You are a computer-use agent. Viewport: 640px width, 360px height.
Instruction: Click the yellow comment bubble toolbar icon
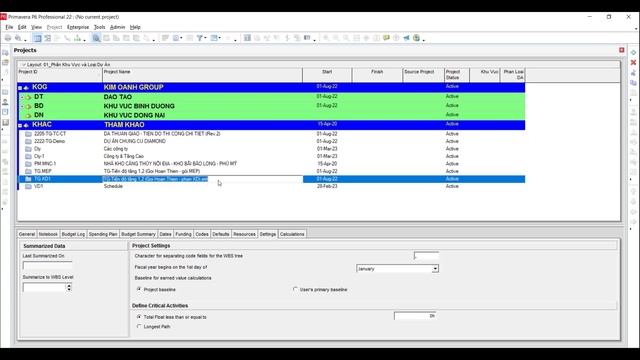click(x=386, y=38)
